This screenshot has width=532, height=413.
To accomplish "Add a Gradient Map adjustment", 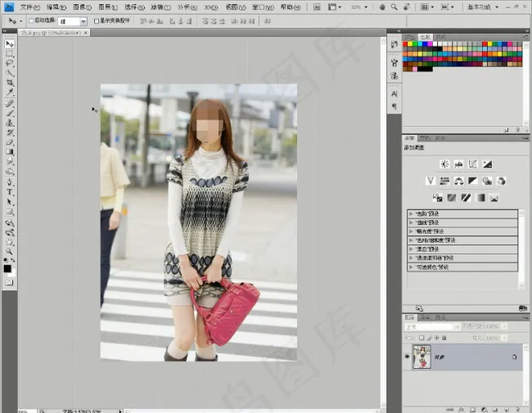I will (x=480, y=198).
